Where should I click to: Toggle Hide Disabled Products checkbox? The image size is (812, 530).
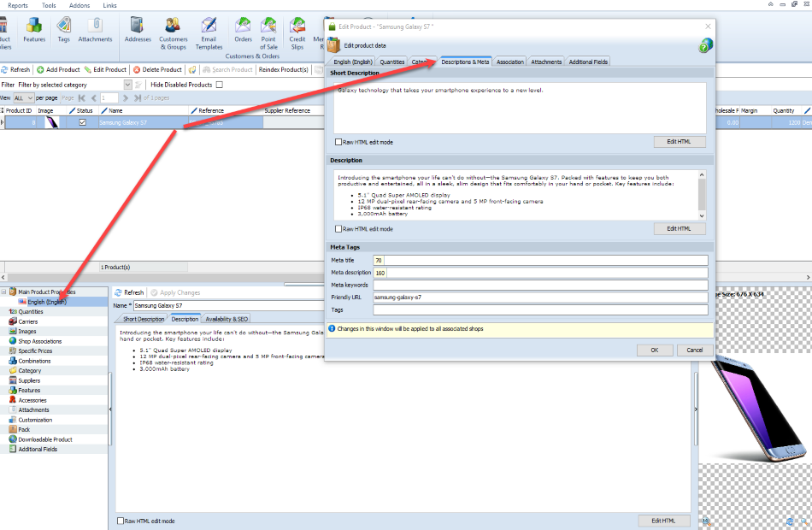[220, 85]
